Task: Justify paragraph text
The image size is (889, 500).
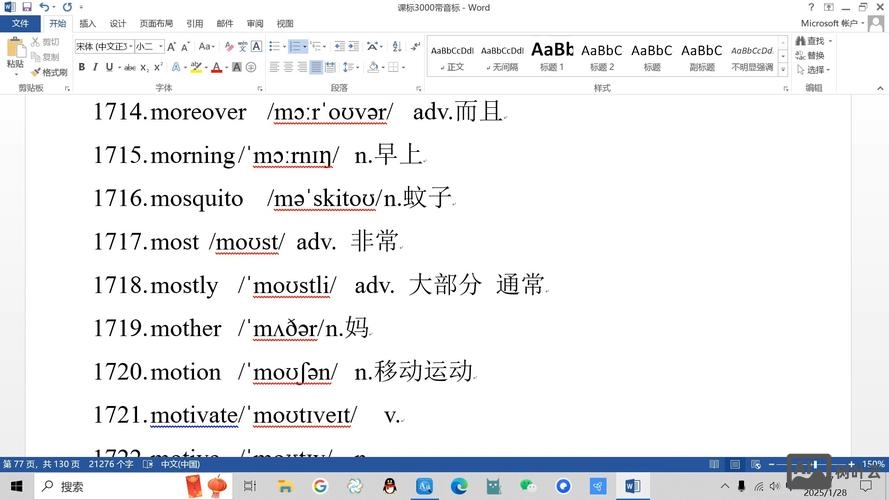Action: tap(316, 67)
